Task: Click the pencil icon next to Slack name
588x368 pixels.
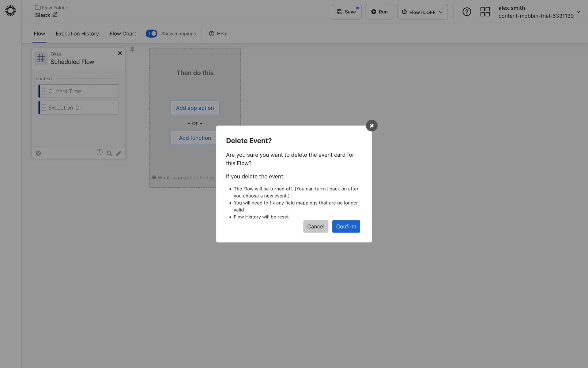Action: [55, 14]
